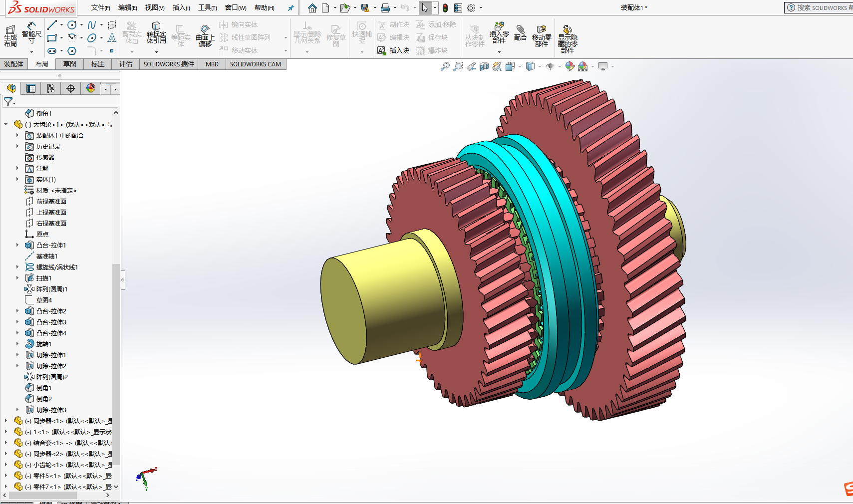Click the feature tree vertical scrollbar
The height and width of the screenshot is (504, 853).
click(x=116, y=364)
